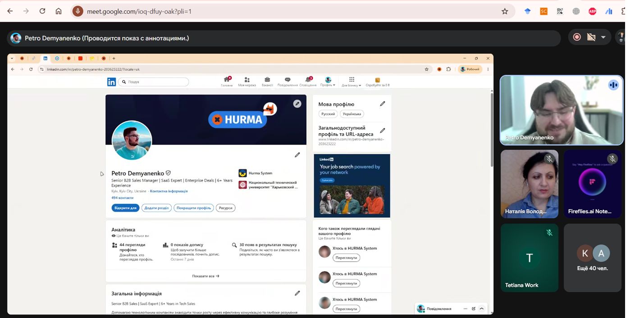Open the Adblock Plus (ABP) extension
Image resolution: width=644 pixels, height=318 pixels.
click(x=592, y=11)
